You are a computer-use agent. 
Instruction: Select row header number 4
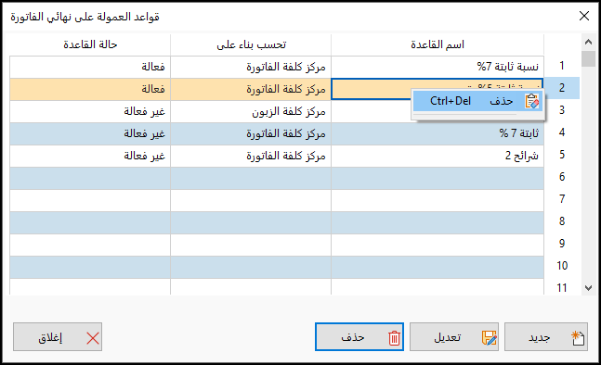pyautogui.click(x=562, y=133)
